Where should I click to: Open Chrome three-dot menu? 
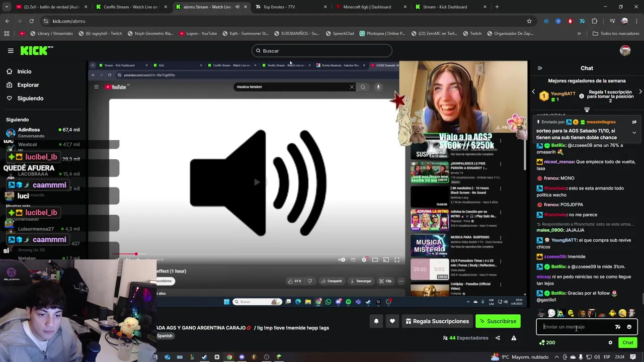click(x=636, y=21)
